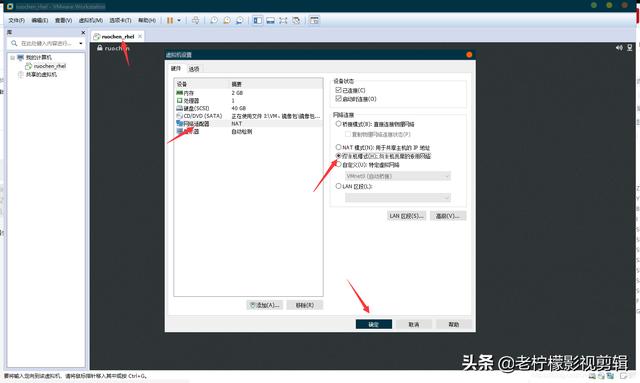The height and width of the screenshot is (383, 640).
Task: Take a snapshot using the first clock icon
Action: click(213, 20)
